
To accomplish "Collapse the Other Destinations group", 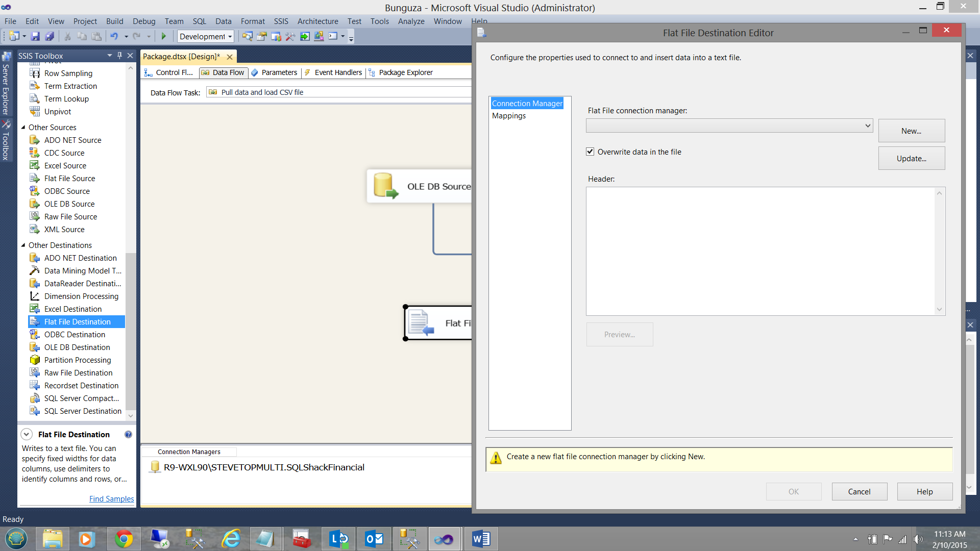I will click(x=23, y=245).
